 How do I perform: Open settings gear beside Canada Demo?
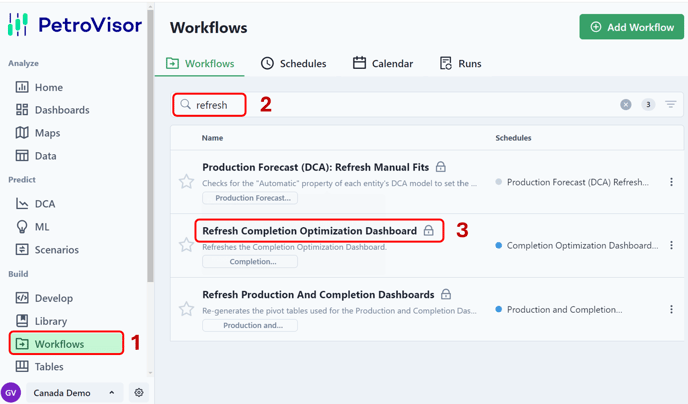(x=139, y=393)
